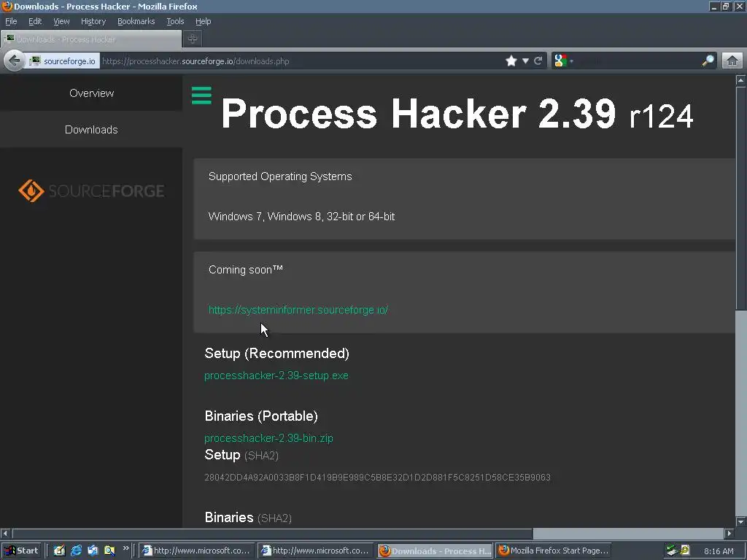Open the Edit menu
Image resolution: width=747 pixels, height=560 pixels.
(35, 21)
